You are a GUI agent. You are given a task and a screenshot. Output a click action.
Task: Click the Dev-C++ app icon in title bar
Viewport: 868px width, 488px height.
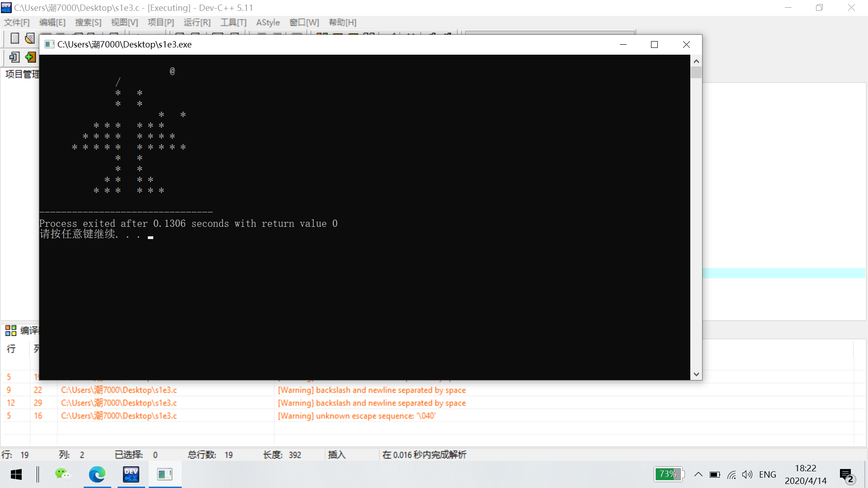click(6, 8)
